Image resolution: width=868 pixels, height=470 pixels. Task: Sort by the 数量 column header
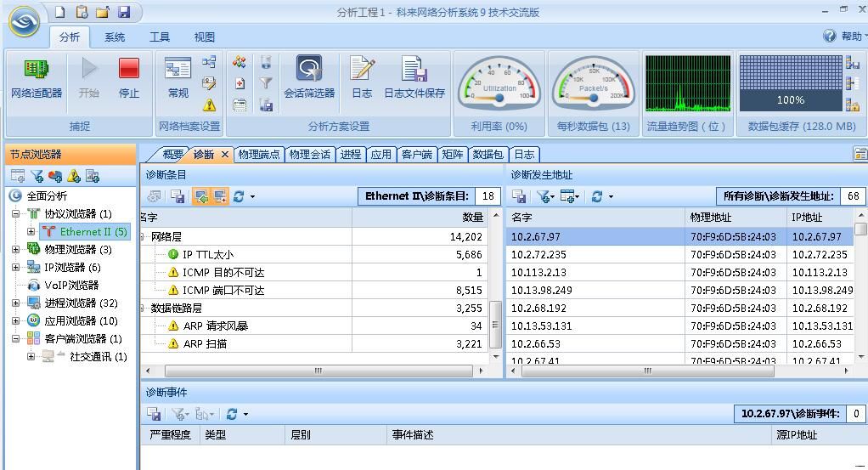420,218
